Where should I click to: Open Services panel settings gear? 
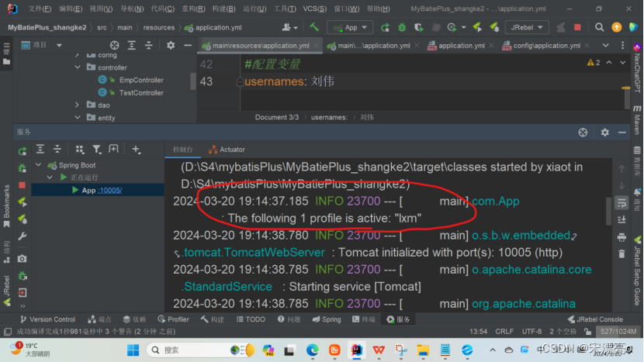583,133
